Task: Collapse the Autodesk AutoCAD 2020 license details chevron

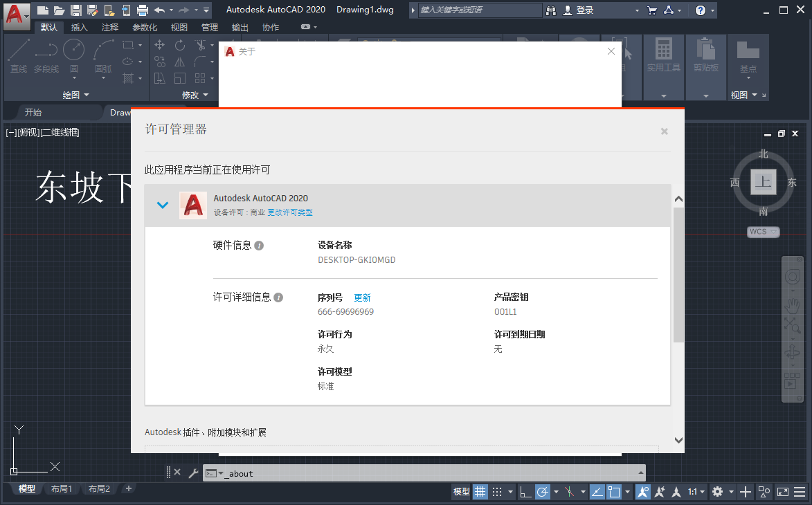Action: [x=163, y=205]
